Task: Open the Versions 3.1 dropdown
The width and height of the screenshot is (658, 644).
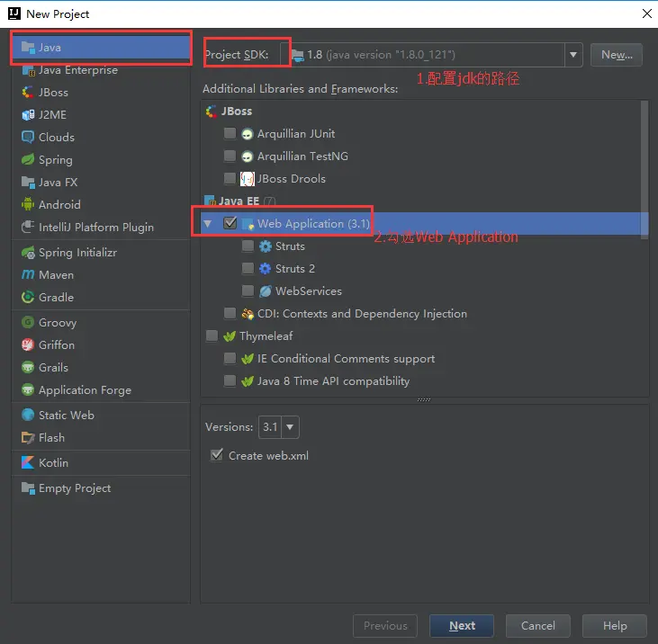Action: 290,427
